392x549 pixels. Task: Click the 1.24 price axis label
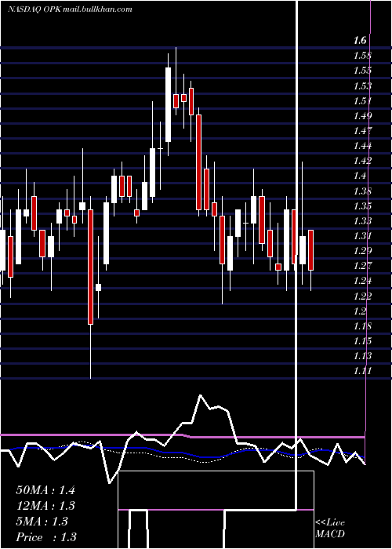[x=362, y=281]
